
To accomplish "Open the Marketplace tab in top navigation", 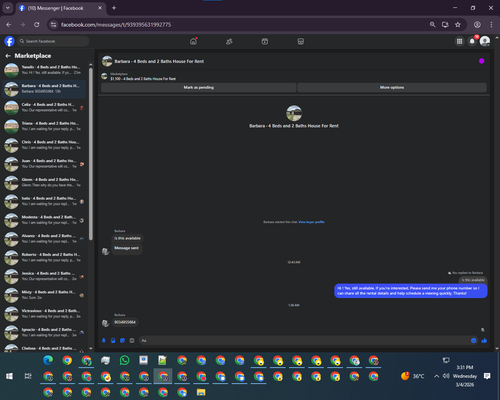I will tap(301, 42).
